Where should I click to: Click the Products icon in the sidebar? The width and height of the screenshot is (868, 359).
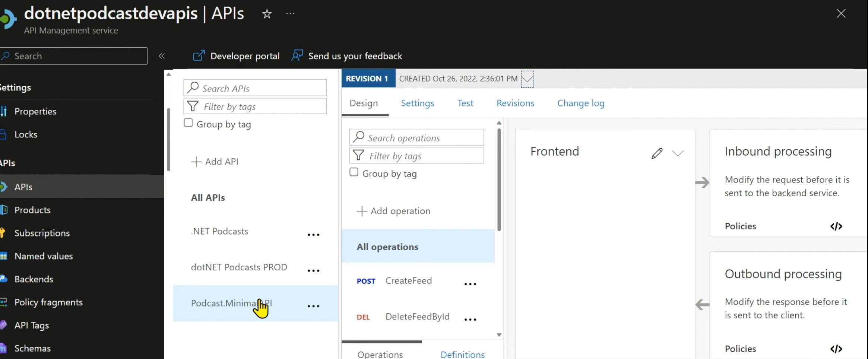tap(4, 210)
